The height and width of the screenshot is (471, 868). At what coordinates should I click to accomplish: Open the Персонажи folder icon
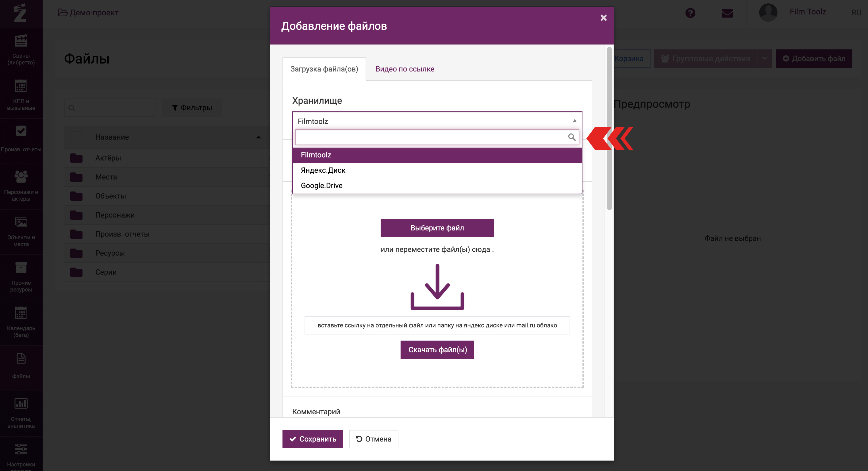(x=76, y=215)
